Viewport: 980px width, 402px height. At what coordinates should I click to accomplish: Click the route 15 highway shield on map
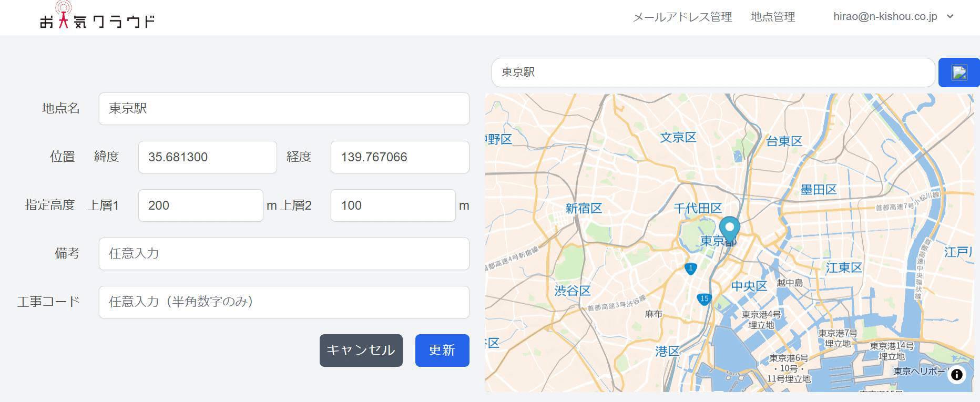(704, 298)
